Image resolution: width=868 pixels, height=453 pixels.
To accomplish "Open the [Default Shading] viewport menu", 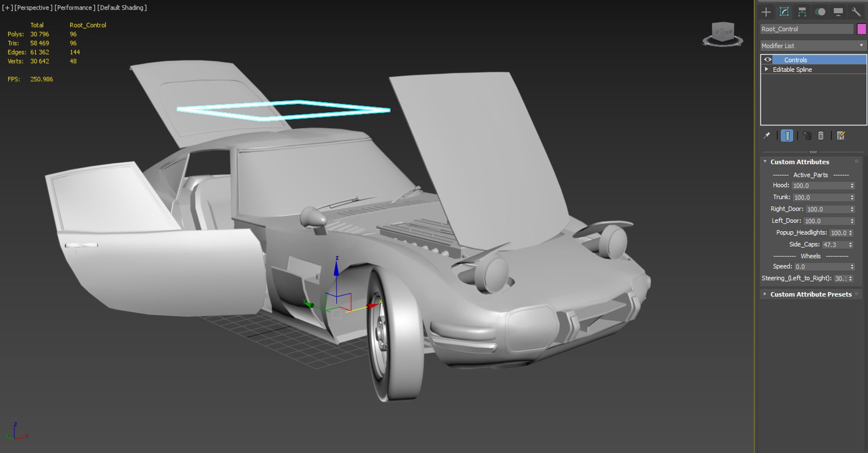I will [x=122, y=8].
